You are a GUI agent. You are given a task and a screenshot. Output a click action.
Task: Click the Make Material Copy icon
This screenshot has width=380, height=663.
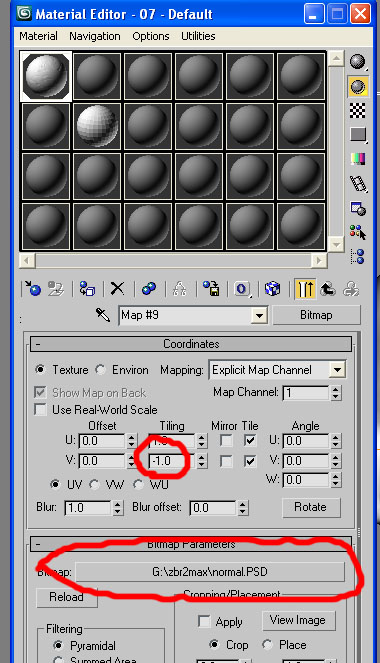[149, 289]
